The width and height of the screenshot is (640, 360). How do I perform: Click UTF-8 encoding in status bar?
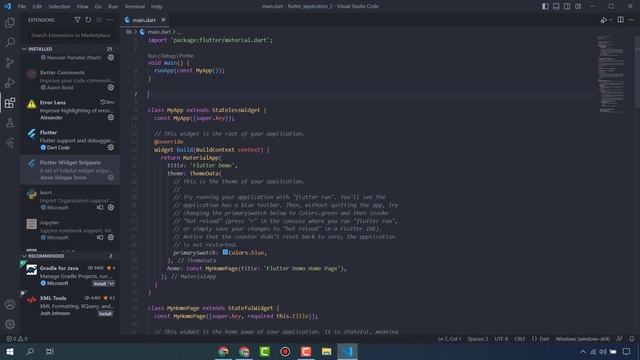501,339
